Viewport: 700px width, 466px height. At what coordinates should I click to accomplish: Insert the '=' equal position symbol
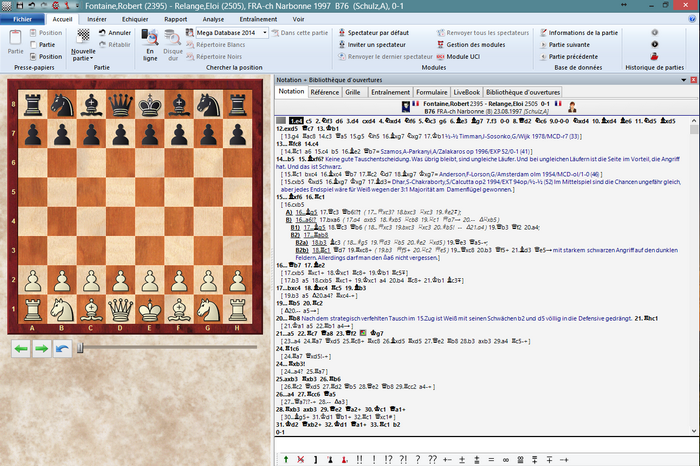click(491, 459)
